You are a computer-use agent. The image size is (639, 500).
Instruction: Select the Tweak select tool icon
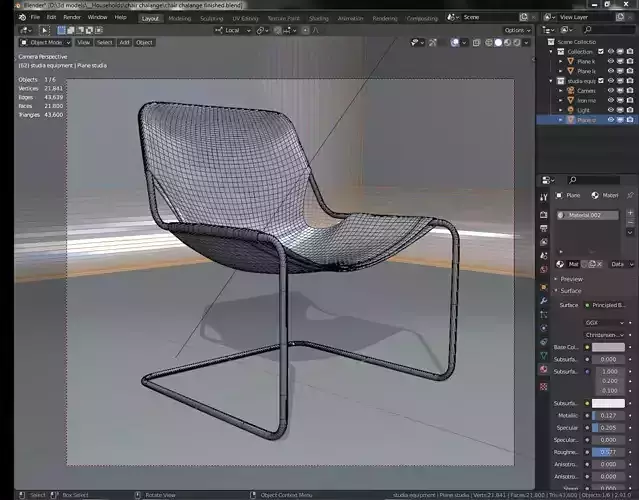click(44, 30)
